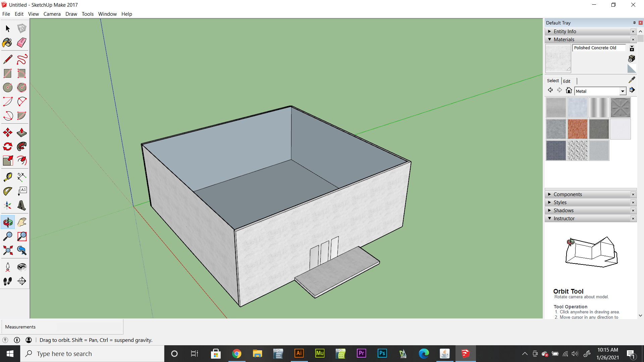Viewport: 644px width, 362px height.
Task: Open the File menu
Action: (6, 14)
